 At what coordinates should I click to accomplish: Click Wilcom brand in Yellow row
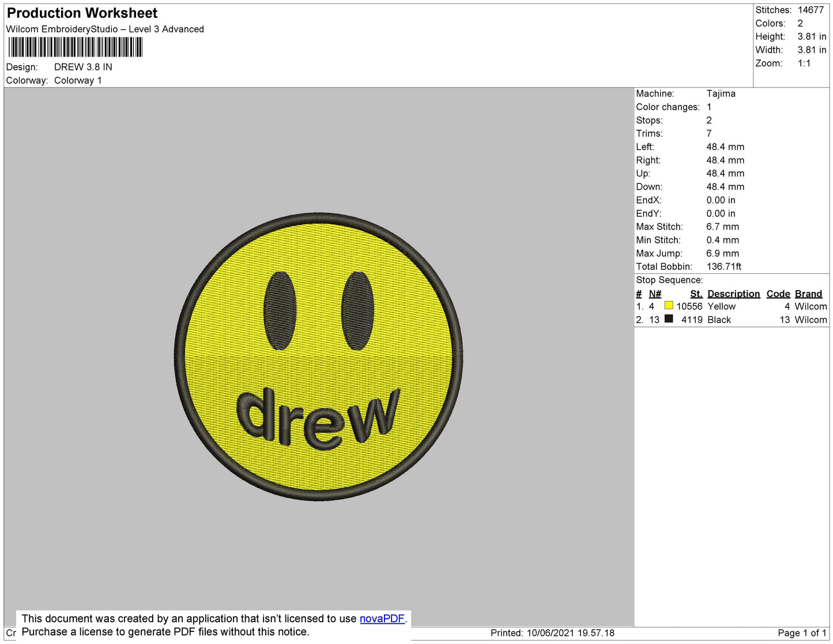(x=811, y=306)
